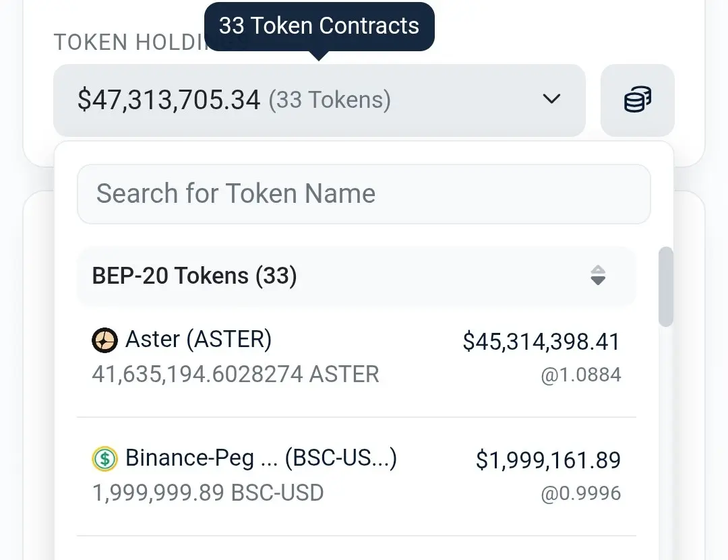Click the 1,999,999.89 BSC-USD balance
728x560 pixels.
[x=208, y=493]
